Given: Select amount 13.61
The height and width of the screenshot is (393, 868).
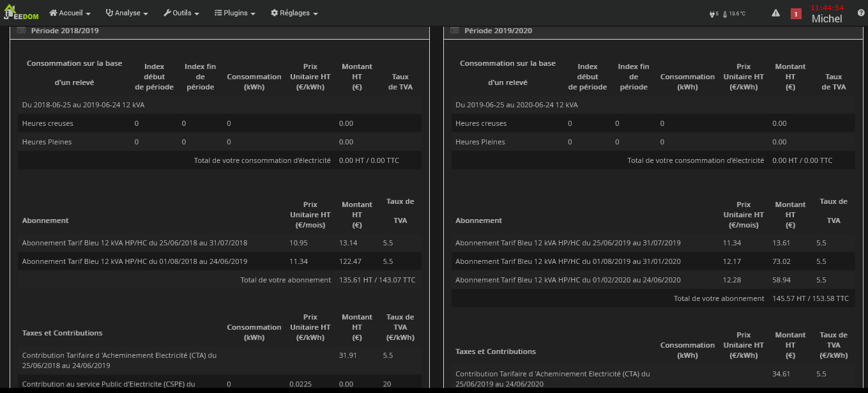Looking at the screenshot, I should point(782,243).
